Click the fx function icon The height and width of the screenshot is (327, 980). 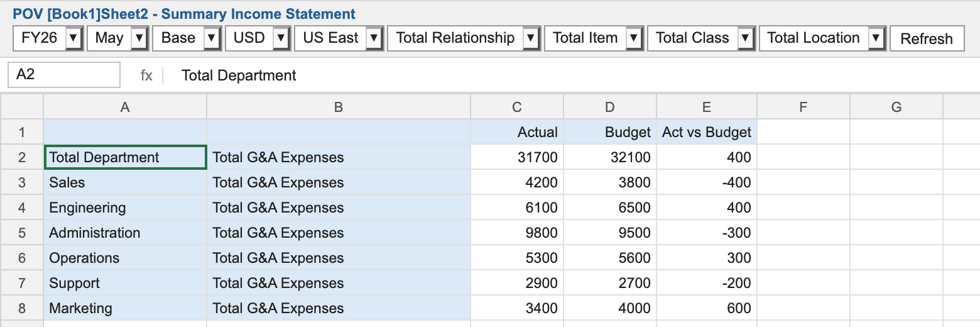146,75
